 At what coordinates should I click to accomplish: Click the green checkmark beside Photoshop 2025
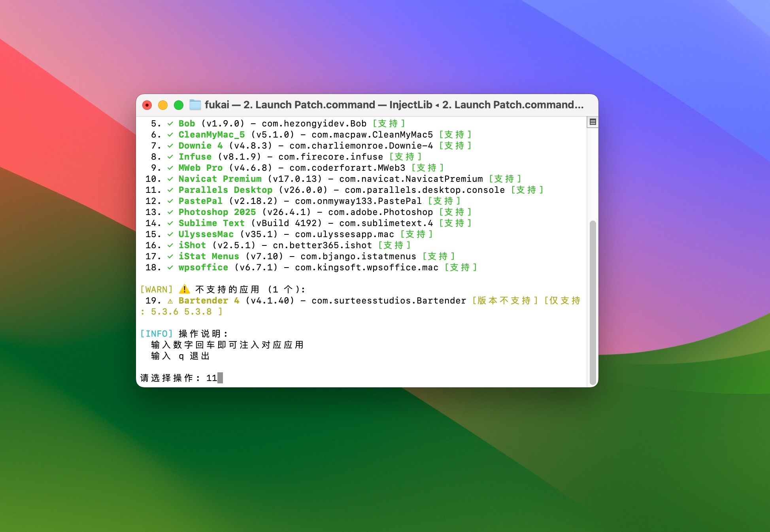(170, 212)
